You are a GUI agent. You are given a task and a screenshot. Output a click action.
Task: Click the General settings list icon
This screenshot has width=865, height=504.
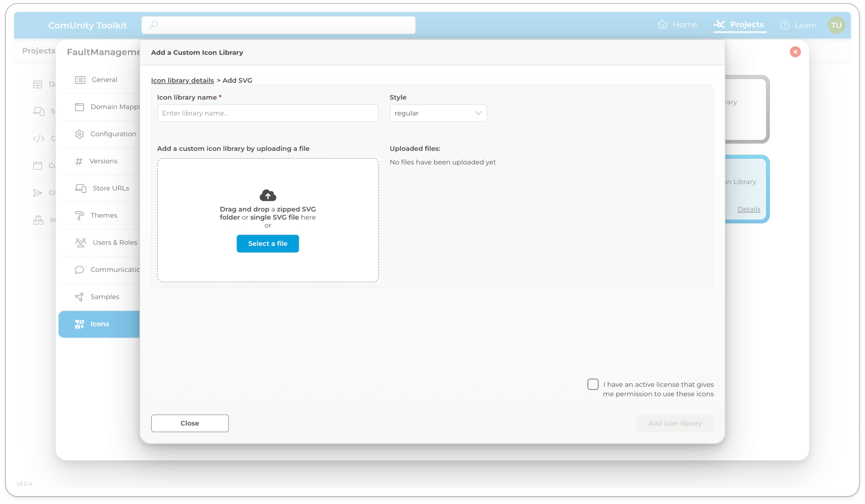(x=80, y=80)
